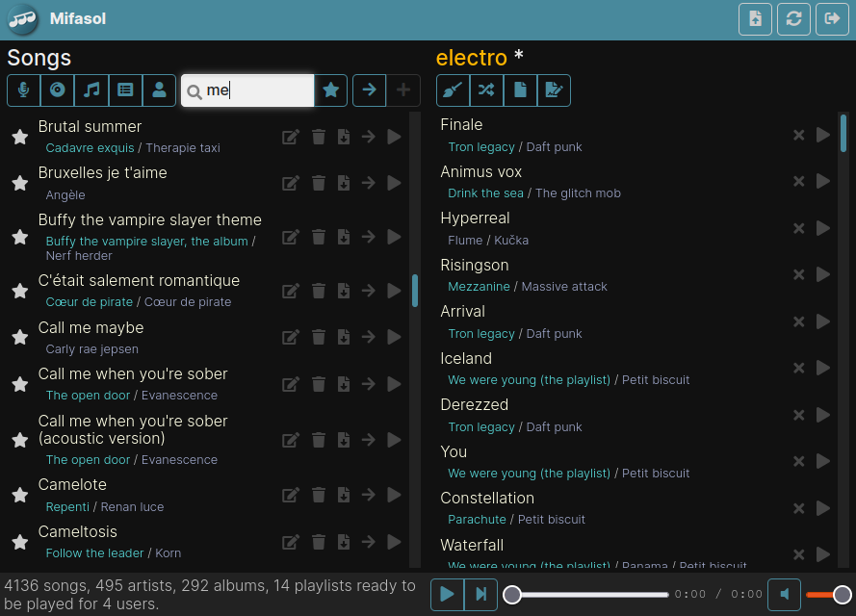Screen dimensions: 856x616
Task: Toggle favorite star for Buffy the vampire slayer theme
Action: click(20, 238)
